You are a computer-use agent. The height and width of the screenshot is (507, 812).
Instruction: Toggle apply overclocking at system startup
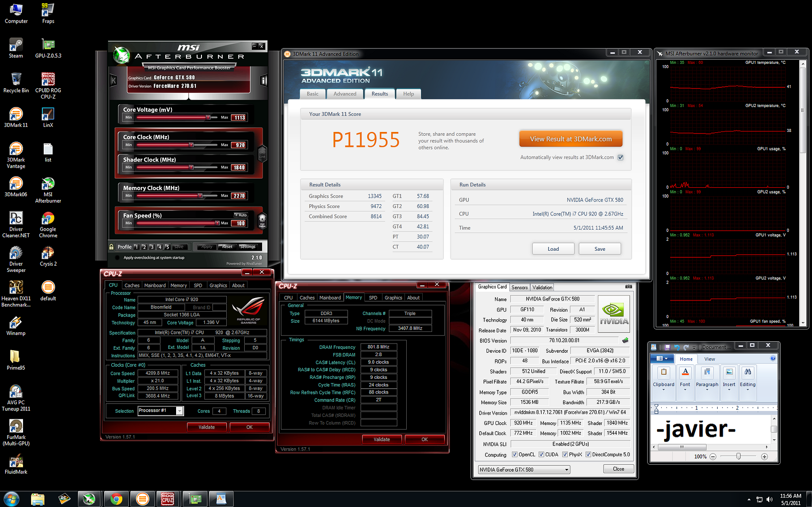click(117, 257)
